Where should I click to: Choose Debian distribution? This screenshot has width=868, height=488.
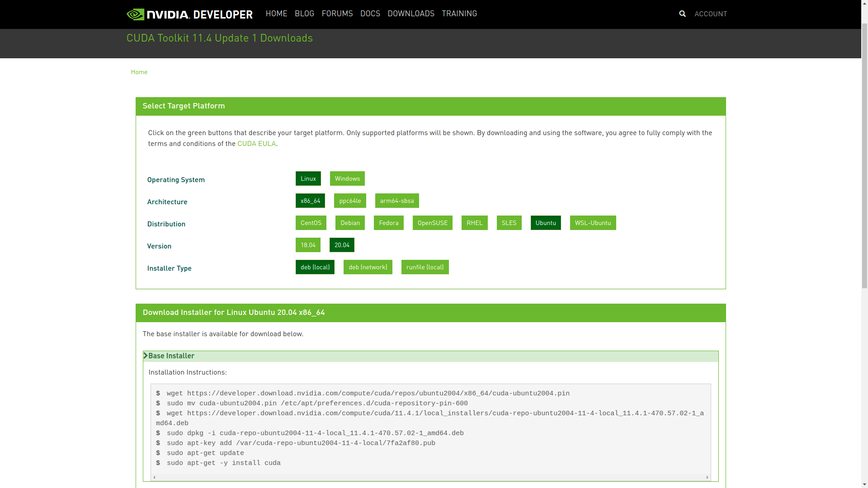click(349, 223)
